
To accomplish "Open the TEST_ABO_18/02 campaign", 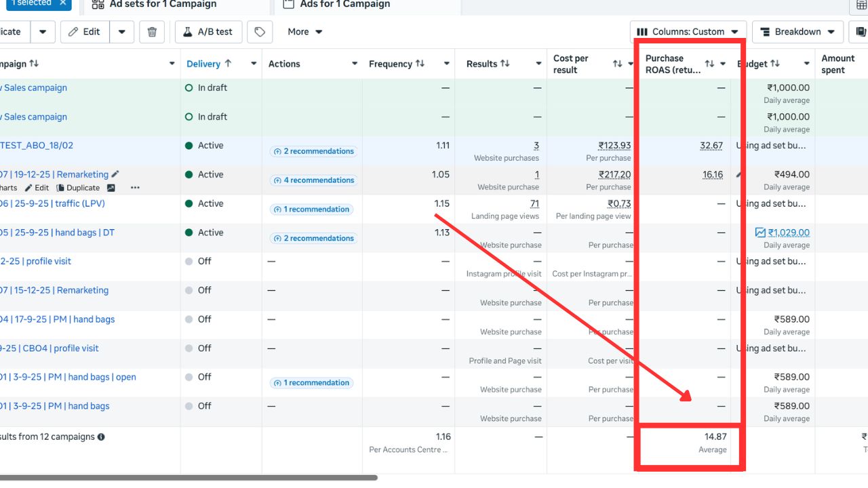I will click(x=37, y=146).
